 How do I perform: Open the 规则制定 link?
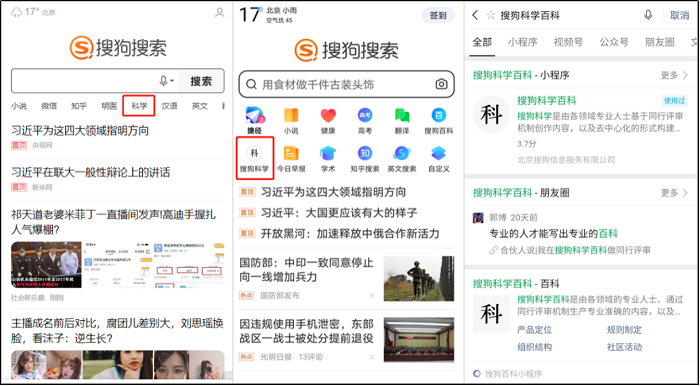tap(624, 330)
